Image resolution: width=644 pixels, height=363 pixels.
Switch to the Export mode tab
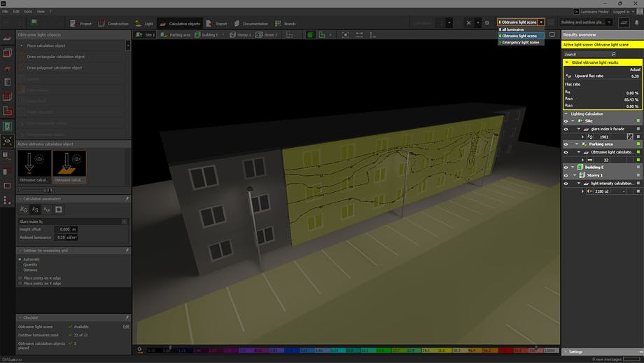pos(216,23)
